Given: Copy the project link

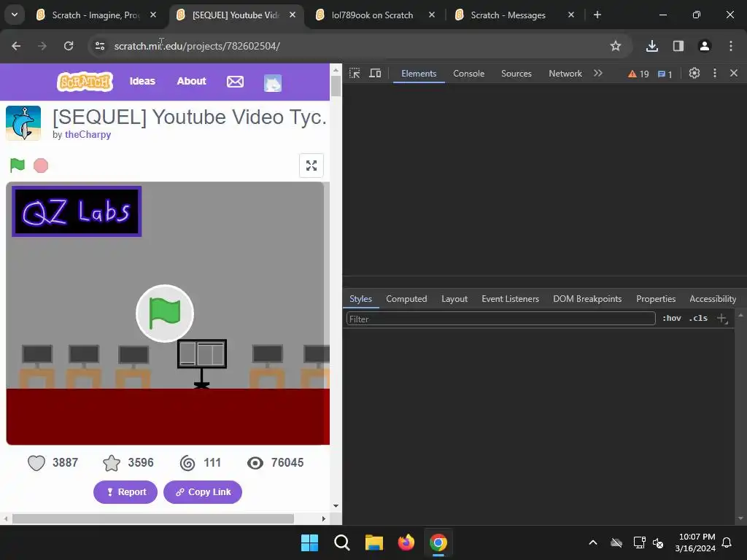Looking at the screenshot, I should (203, 492).
